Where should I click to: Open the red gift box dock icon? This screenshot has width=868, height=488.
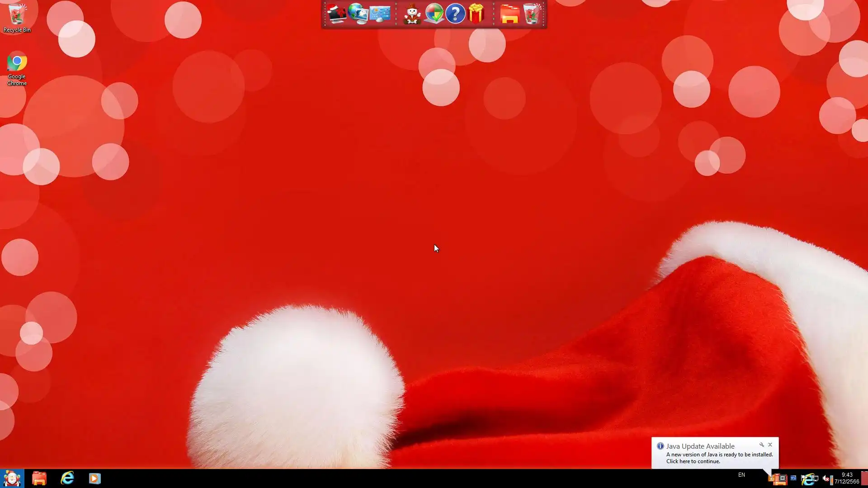tap(476, 14)
